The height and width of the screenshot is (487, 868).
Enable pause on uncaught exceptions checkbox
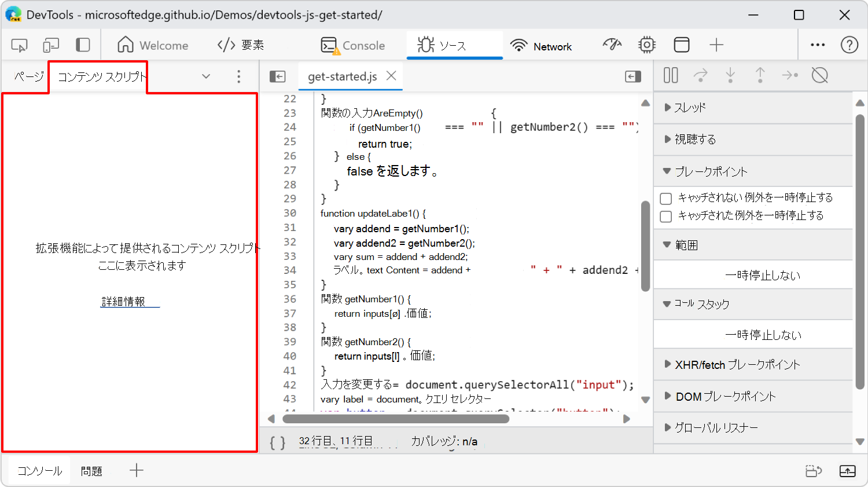click(x=666, y=199)
